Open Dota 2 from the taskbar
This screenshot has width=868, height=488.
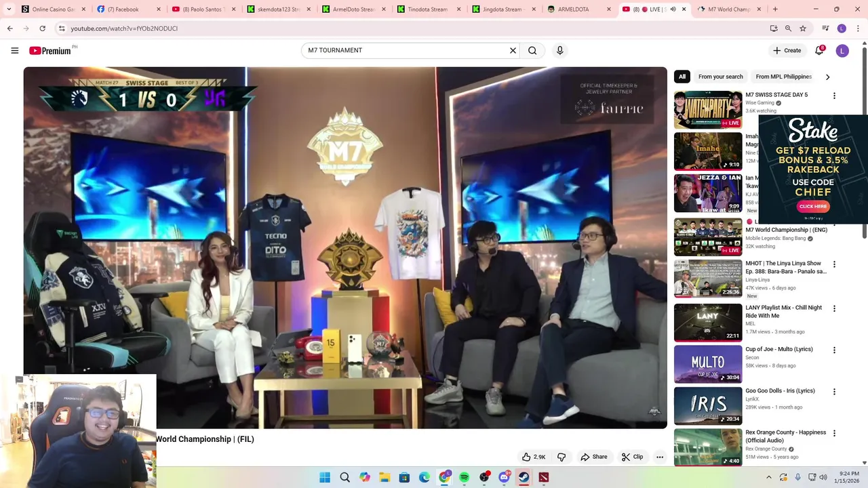point(543,477)
